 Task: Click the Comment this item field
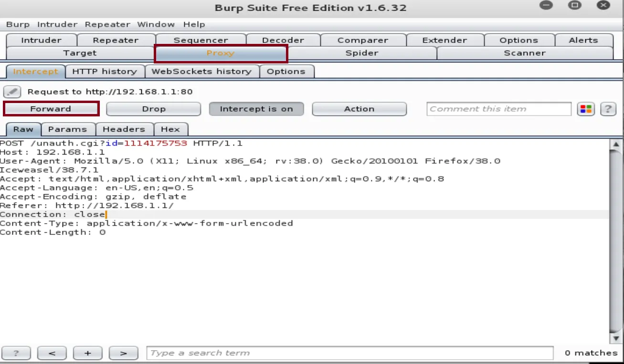tap(499, 109)
